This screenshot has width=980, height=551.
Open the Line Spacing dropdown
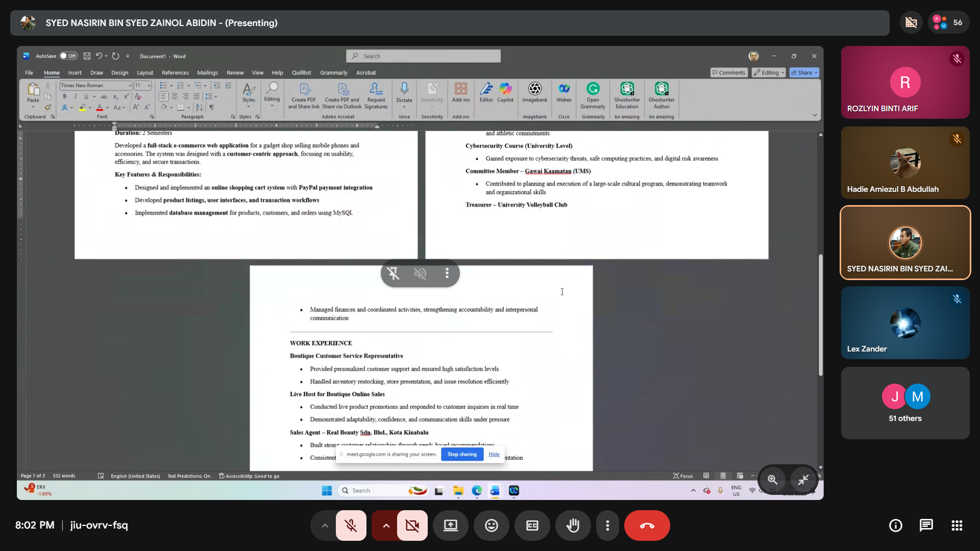211,96
